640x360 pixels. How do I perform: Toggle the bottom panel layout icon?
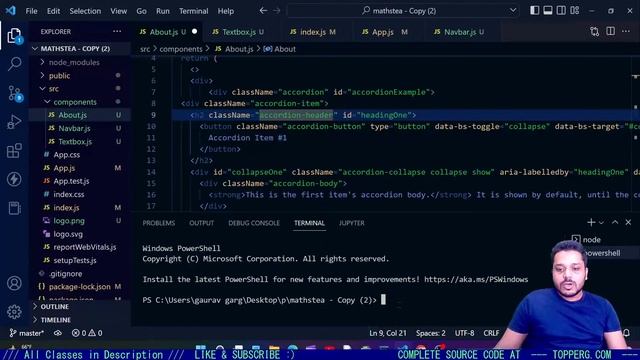[548, 11]
